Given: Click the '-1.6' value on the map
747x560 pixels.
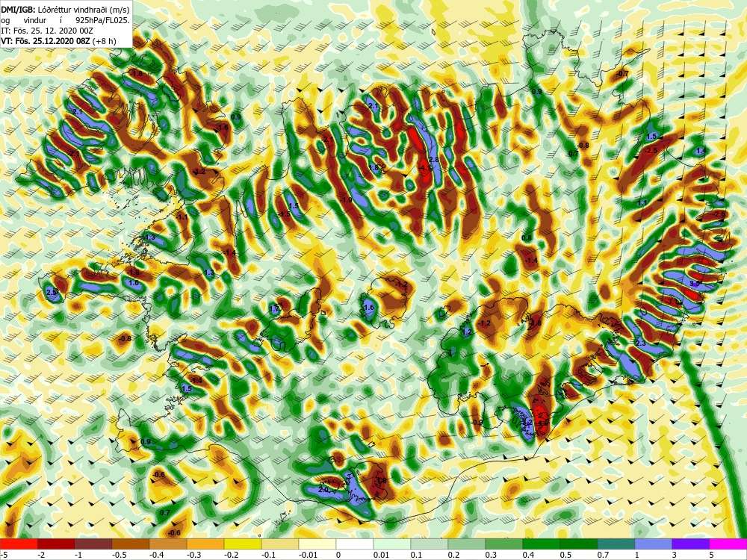Looking at the screenshot, I should [x=222, y=128].
